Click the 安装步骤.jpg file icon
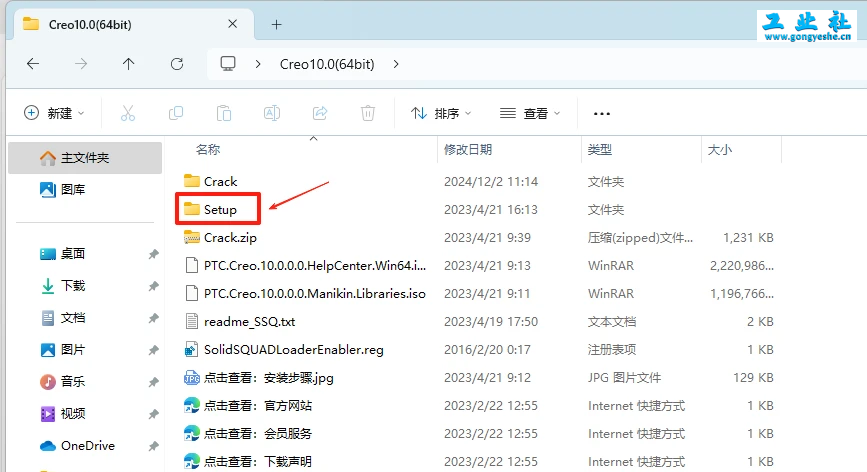Viewport: 867px width, 472px height. [192, 377]
